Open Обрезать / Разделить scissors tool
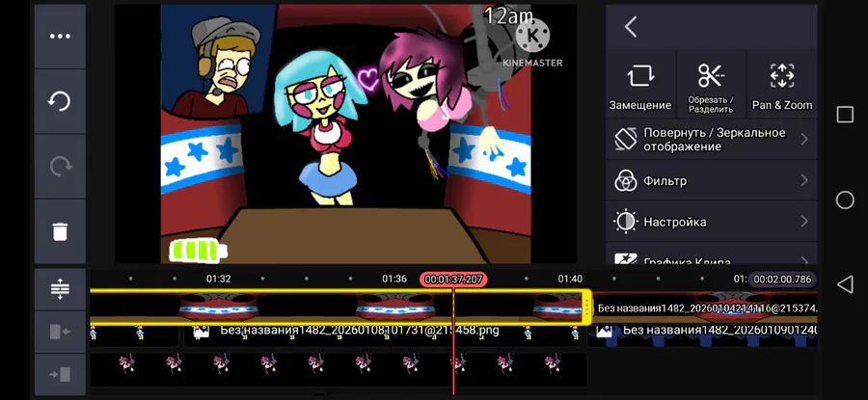The image size is (868, 400). click(711, 84)
